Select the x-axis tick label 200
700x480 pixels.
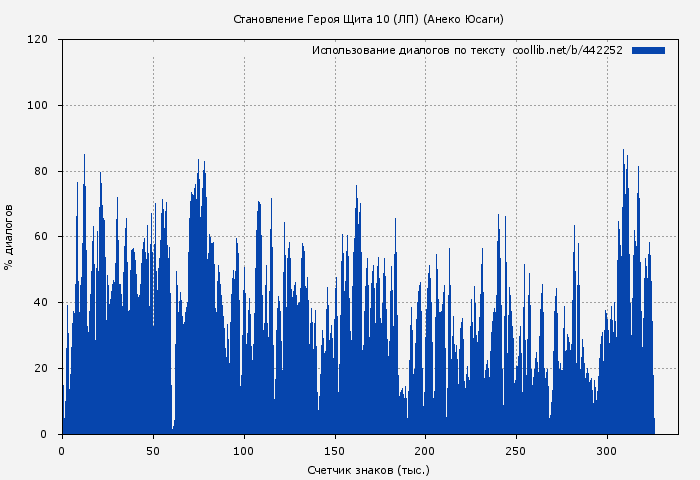click(426, 451)
